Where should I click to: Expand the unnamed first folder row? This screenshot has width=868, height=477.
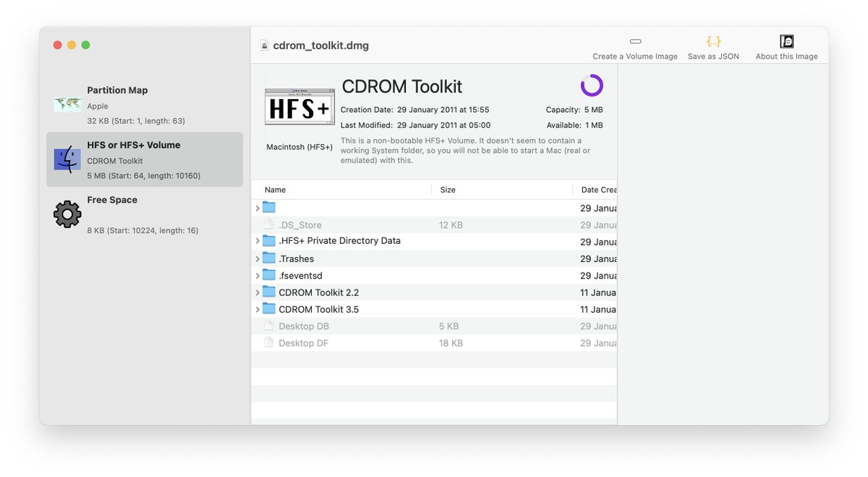pos(258,208)
